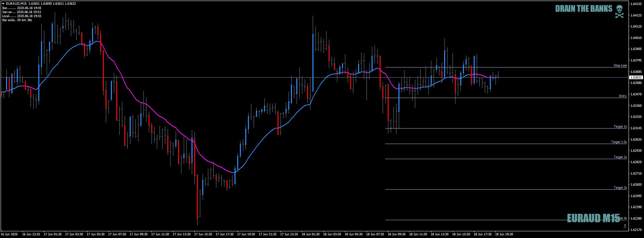644x238 pixels.
Task: Click price axis value 1.62170
Action: 637,230
